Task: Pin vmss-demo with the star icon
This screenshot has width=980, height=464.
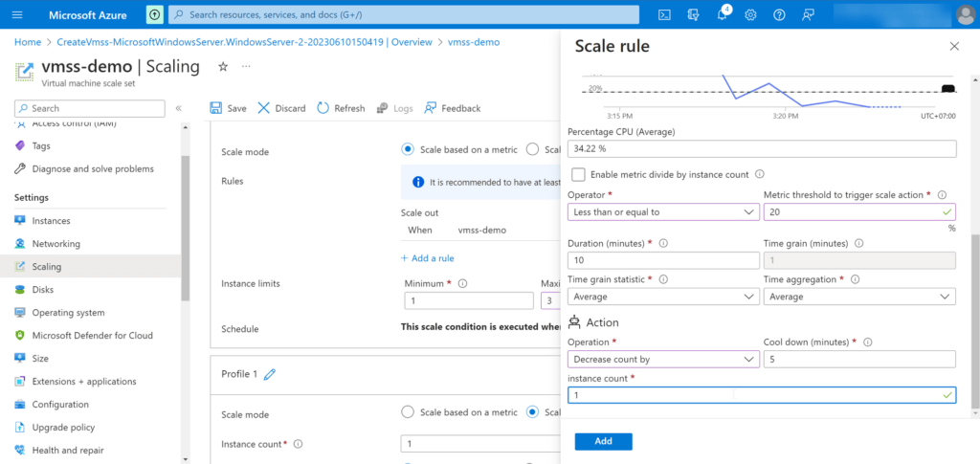Action: (x=223, y=67)
